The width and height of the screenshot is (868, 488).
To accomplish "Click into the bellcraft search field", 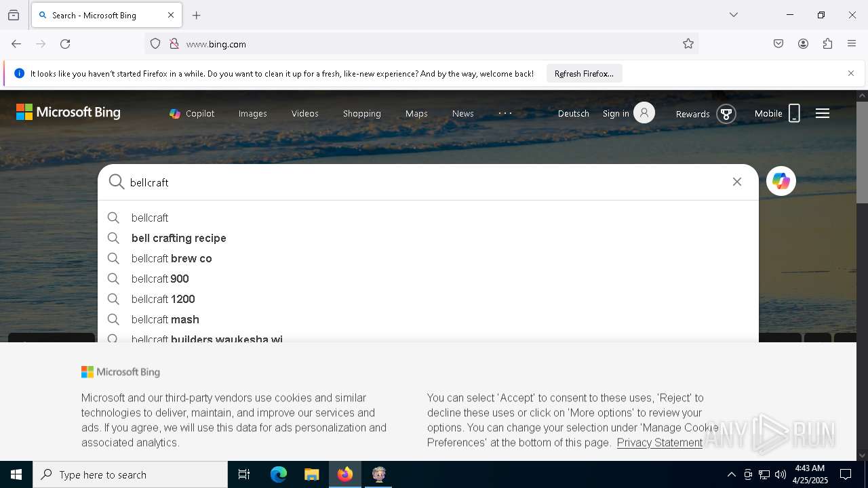I will [x=426, y=182].
